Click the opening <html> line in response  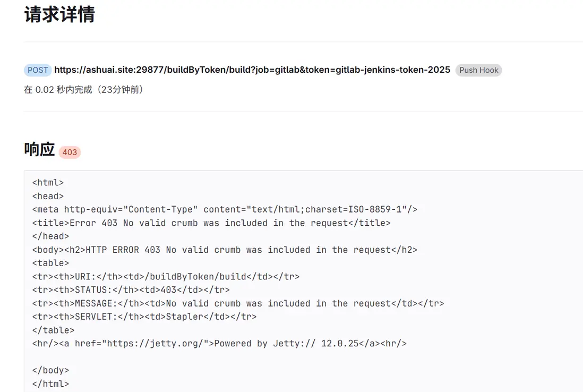[48, 183]
